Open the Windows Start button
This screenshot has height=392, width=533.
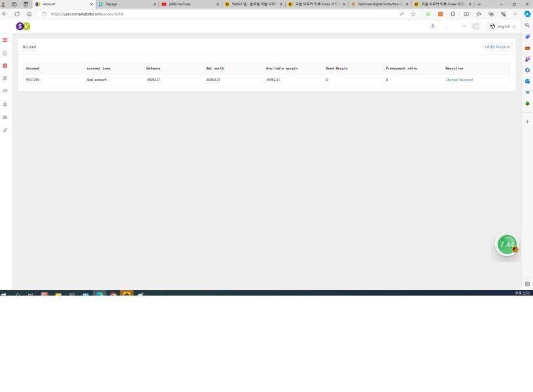(x=3, y=294)
